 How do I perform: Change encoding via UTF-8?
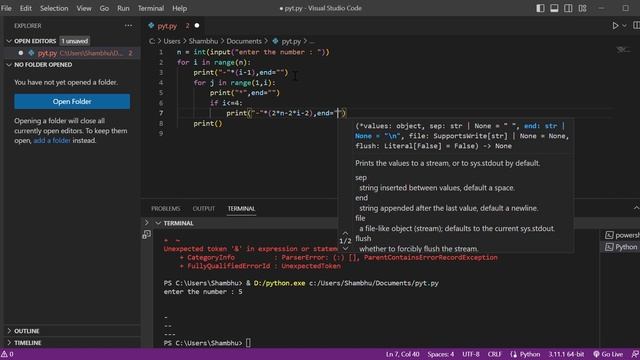pos(471,354)
